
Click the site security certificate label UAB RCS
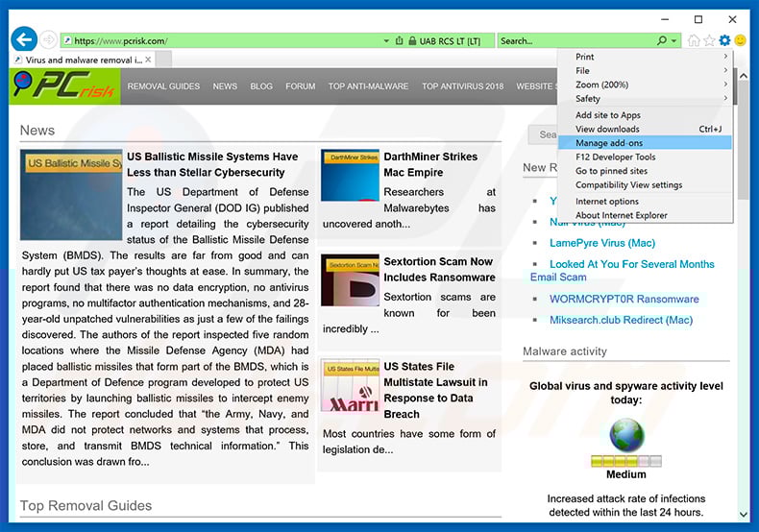tap(450, 41)
